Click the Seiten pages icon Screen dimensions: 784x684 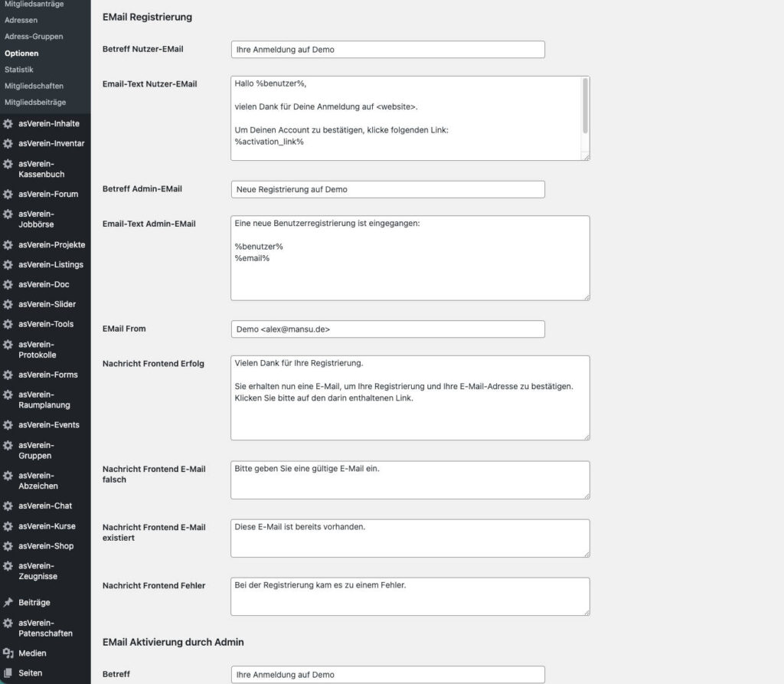point(8,673)
